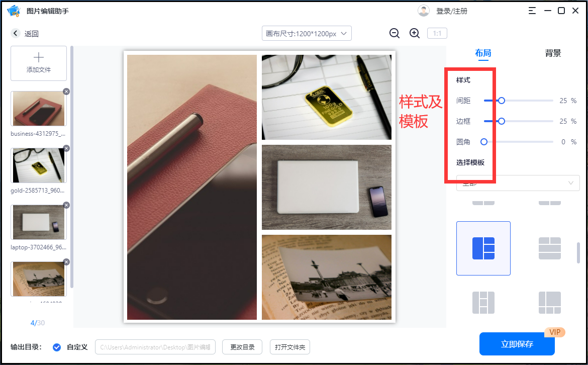The image size is (588, 365).
Task: Select the one-left three-right layout template
Action: tap(483, 248)
